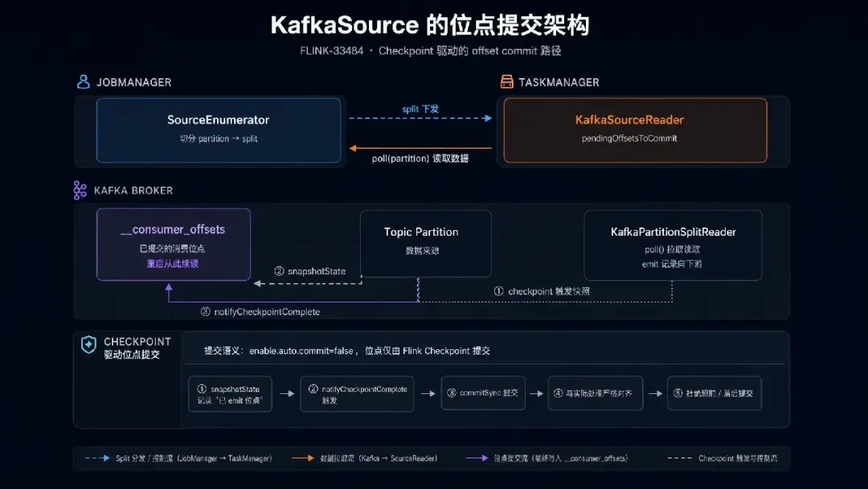Click the "CHECKPOINT" section heading
This screenshot has width=868, height=489.
[137, 342]
